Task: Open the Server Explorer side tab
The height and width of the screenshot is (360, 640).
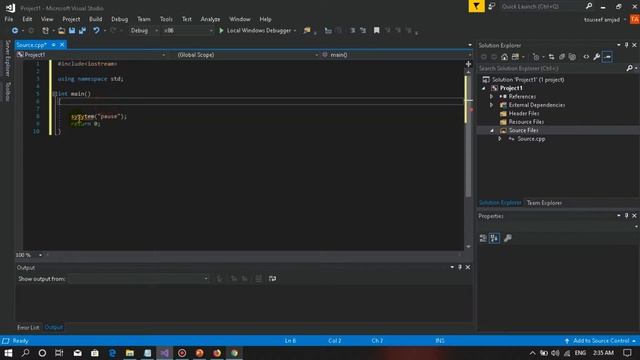Action: [7, 58]
